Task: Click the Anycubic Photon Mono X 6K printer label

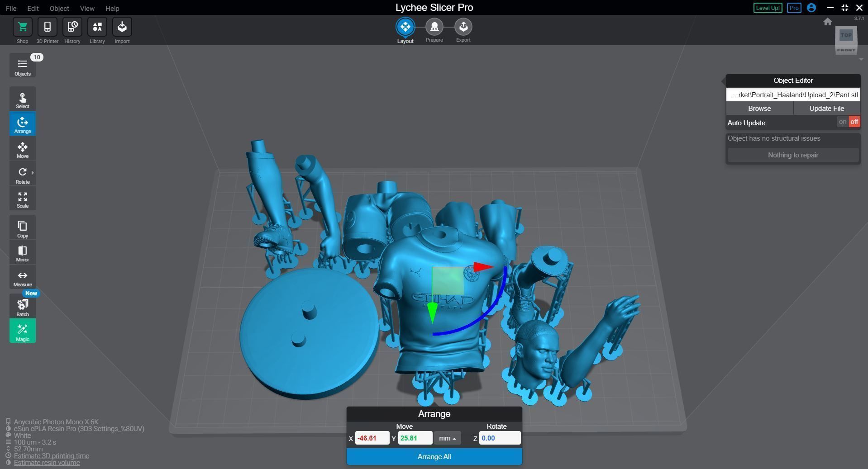Action: pyautogui.click(x=56, y=422)
